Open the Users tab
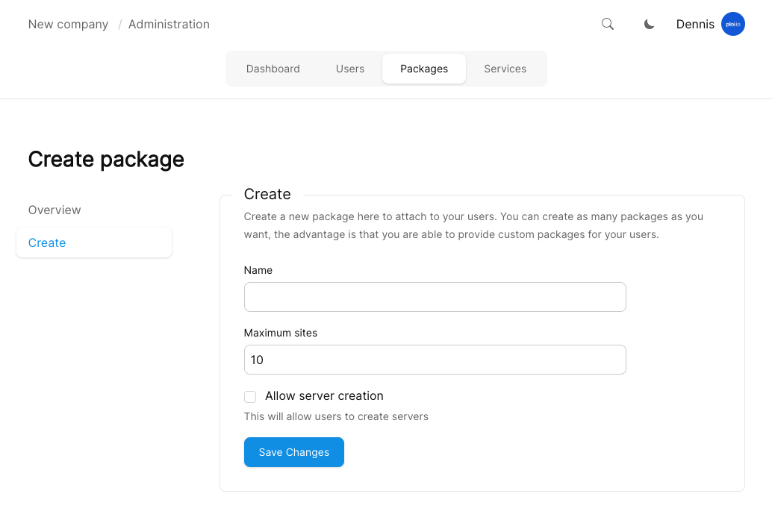Image resolution: width=772 pixels, height=532 pixels. tap(349, 69)
